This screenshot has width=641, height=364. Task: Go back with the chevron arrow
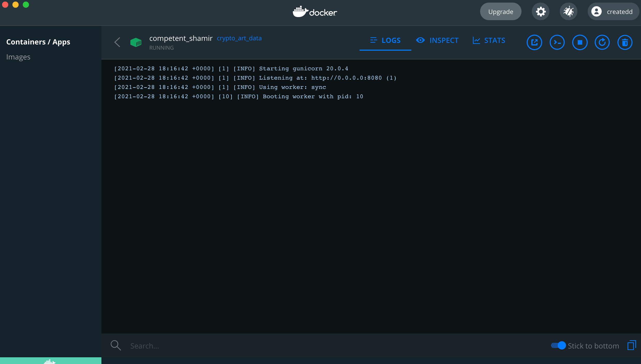point(117,42)
